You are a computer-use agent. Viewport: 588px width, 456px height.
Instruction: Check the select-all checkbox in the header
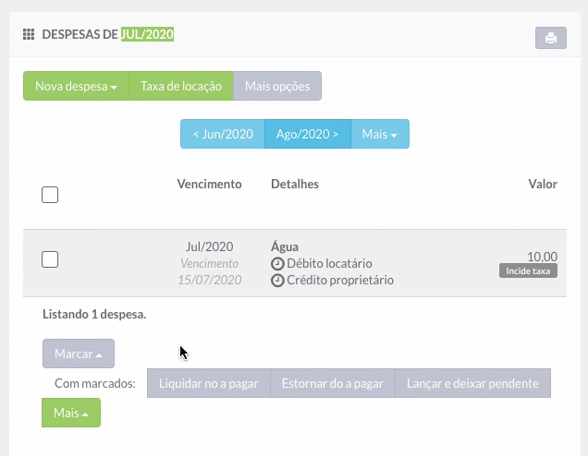50,195
